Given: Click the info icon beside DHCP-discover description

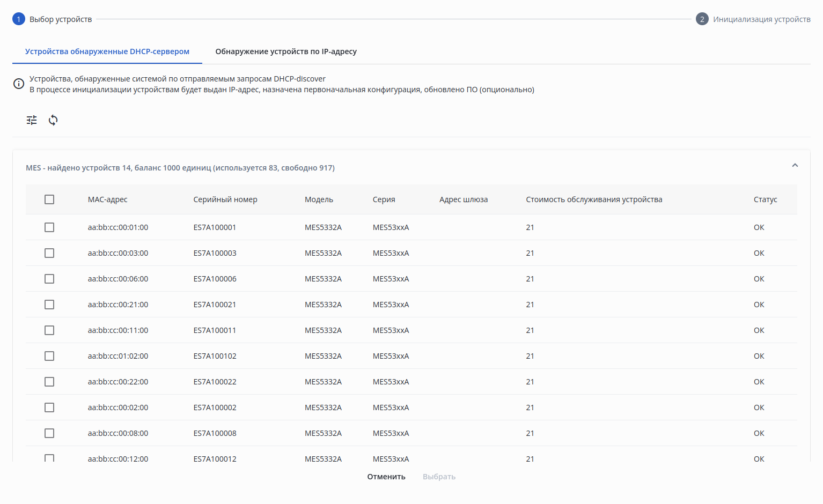Looking at the screenshot, I should pyautogui.click(x=19, y=84).
